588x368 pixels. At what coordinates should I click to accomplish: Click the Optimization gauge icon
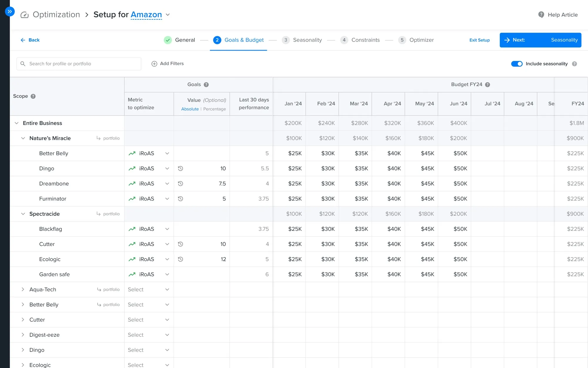point(24,15)
